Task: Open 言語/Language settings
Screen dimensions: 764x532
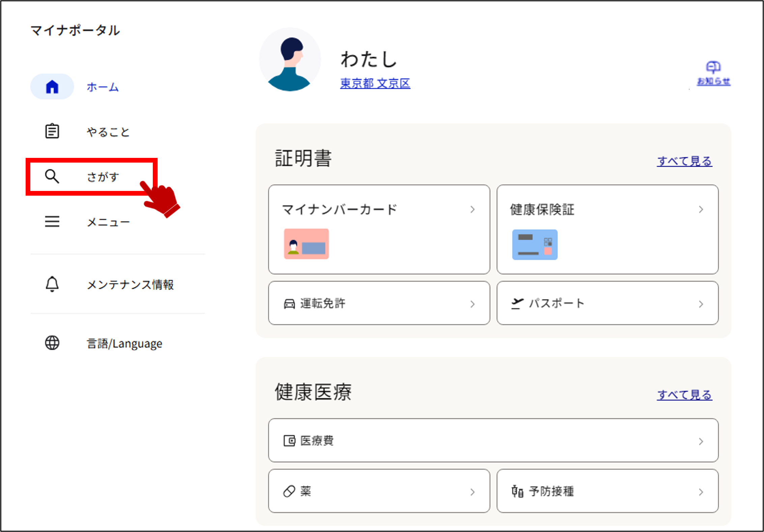Action: (x=124, y=343)
